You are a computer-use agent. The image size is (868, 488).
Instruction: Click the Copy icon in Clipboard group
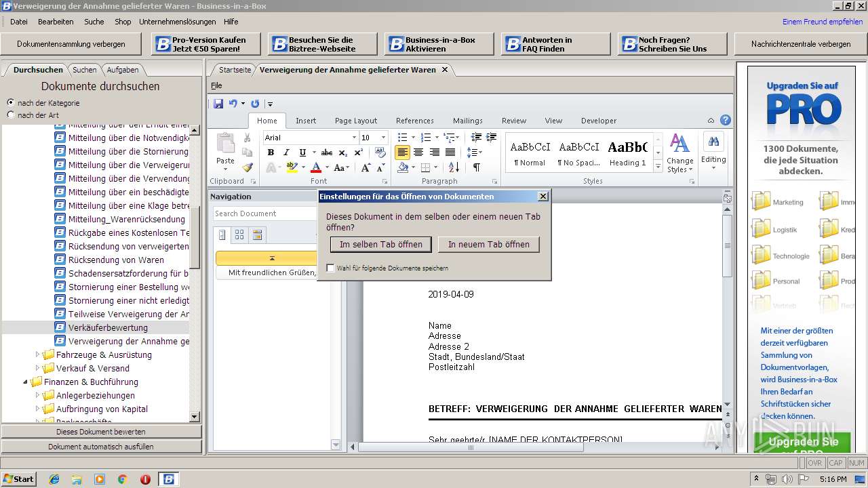(247, 152)
